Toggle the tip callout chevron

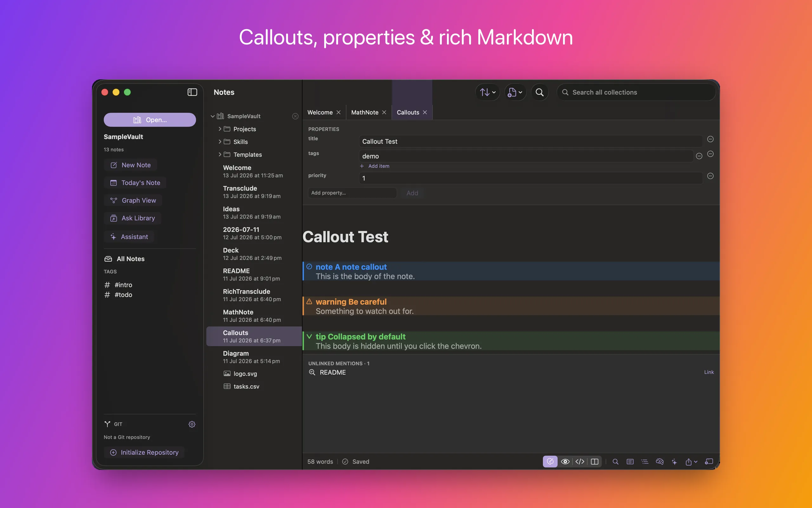pos(309,336)
